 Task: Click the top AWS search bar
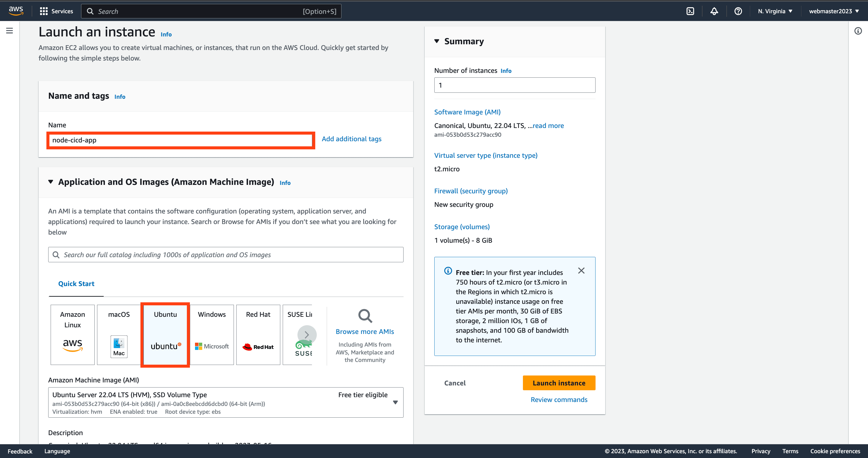click(211, 11)
